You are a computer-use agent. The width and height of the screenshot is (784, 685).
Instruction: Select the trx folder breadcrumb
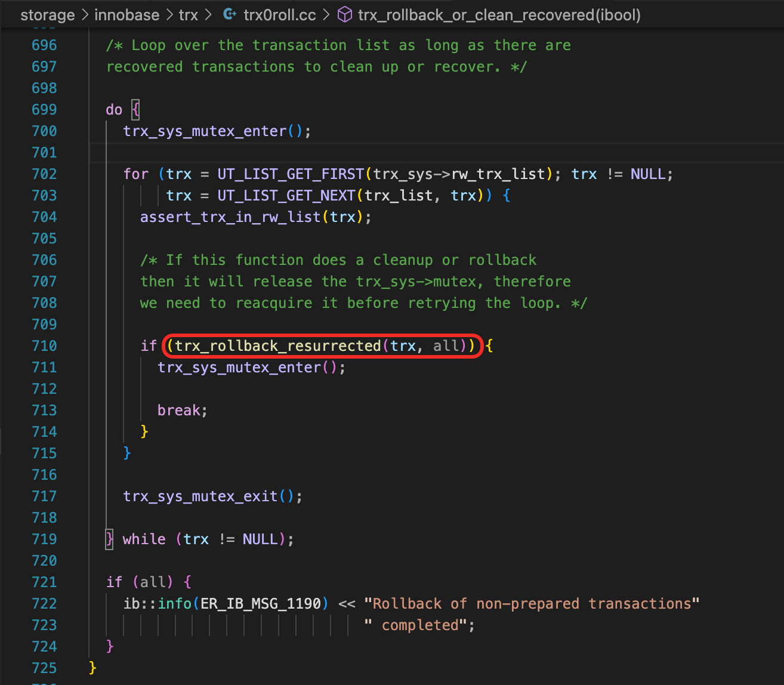point(188,15)
